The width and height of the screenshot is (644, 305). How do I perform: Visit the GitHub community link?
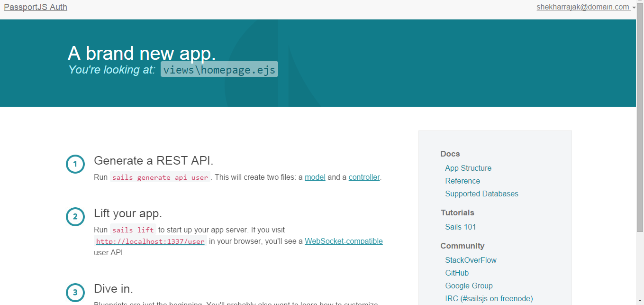[457, 273]
